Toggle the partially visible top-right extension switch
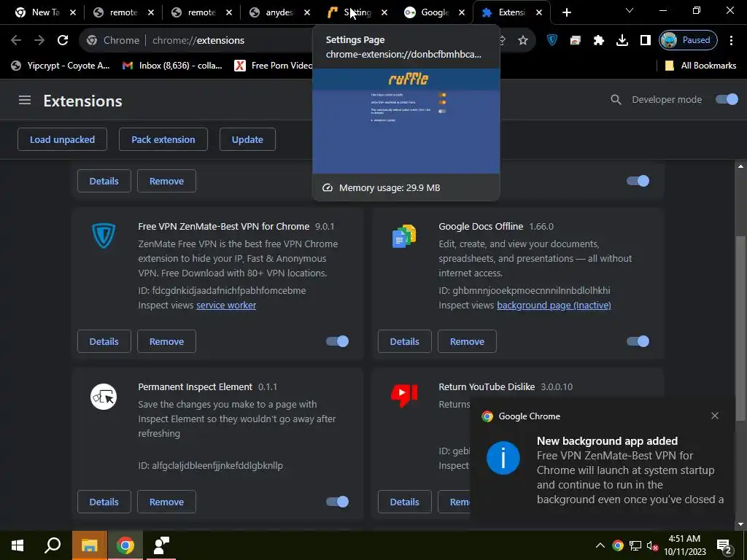Image resolution: width=747 pixels, height=560 pixels. (x=638, y=181)
